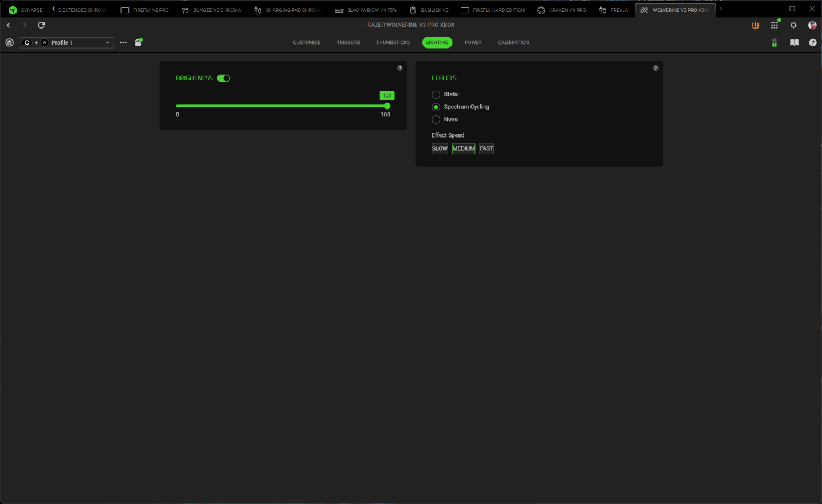
Task: Open the Calibration tab
Action: pyautogui.click(x=513, y=42)
